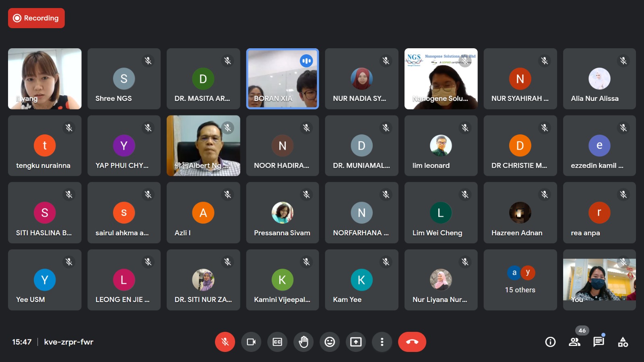Toggle the camera on or off
Viewport: 644px width, 362px height.
(251, 342)
